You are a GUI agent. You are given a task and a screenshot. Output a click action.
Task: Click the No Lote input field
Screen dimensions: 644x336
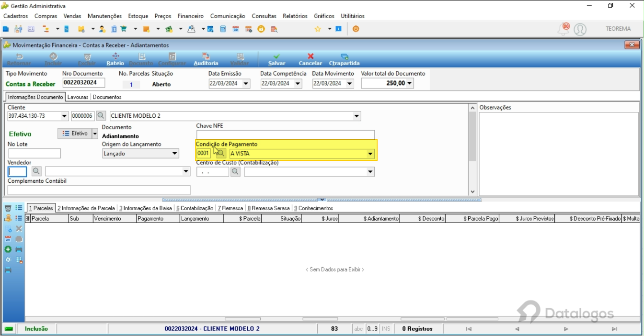[x=34, y=154]
